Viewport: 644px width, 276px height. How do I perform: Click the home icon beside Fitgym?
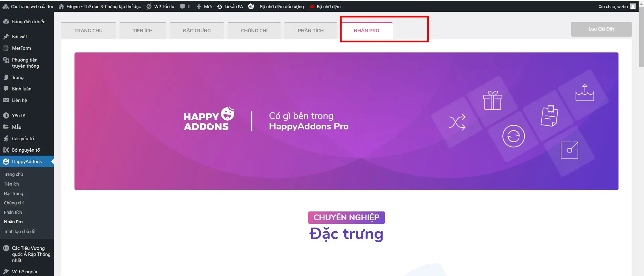pyautogui.click(x=61, y=6)
